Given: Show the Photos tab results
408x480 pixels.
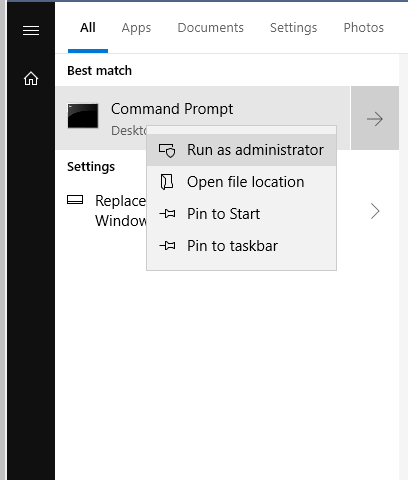Looking at the screenshot, I should (x=364, y=28).
